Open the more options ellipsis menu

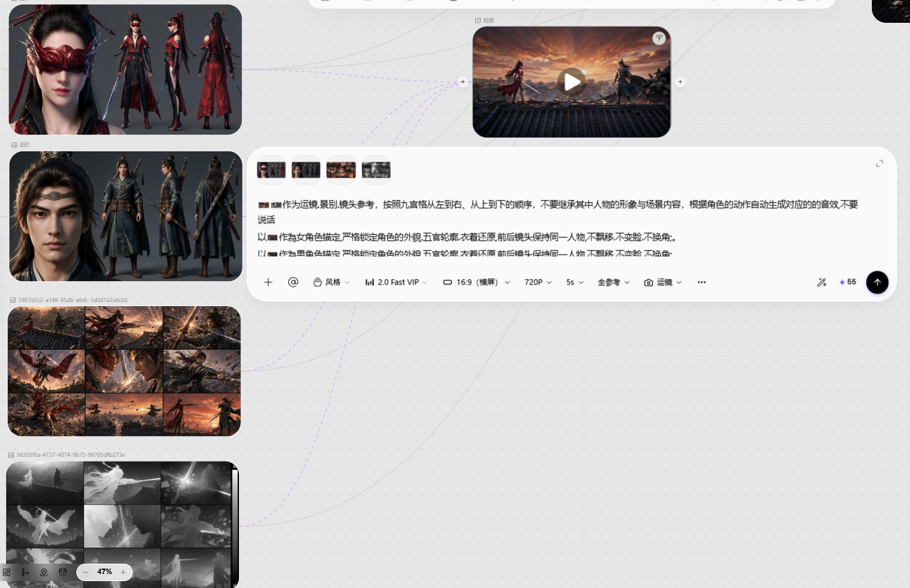(702, 283)
